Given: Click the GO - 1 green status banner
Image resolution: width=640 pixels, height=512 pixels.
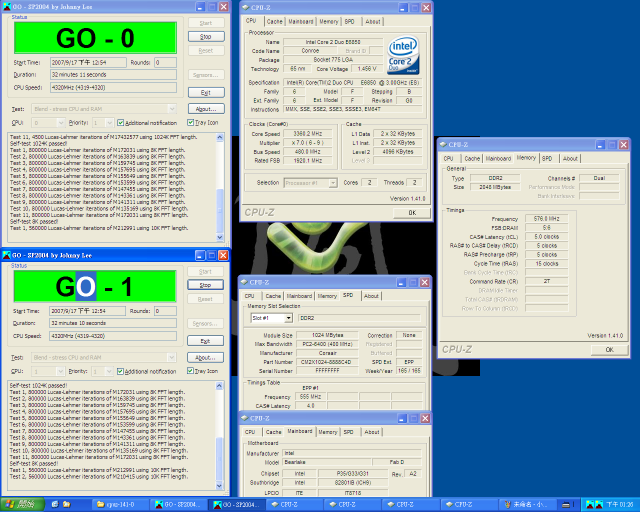Looking at the screenshot, I should click(x=95, y=286).
